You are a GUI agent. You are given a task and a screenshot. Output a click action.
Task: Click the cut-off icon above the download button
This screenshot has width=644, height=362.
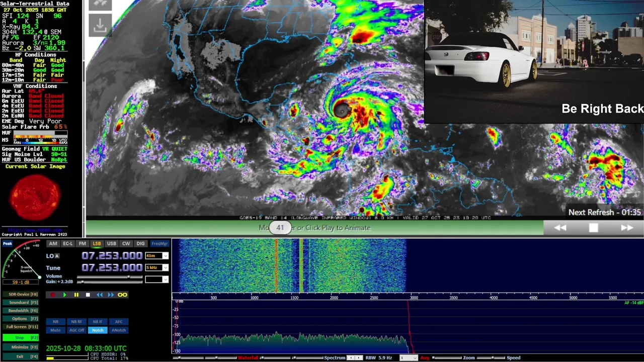(100, 5)
